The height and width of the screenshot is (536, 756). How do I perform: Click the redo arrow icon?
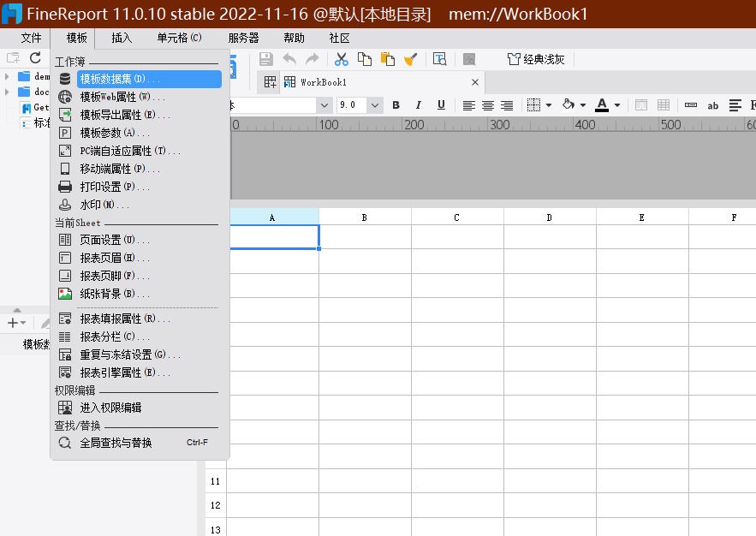click(313, 59)
